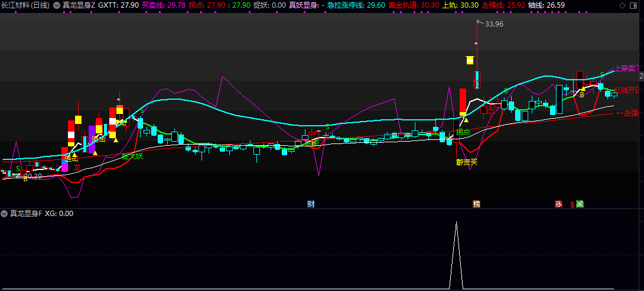
Task: Click the 轴线: 26.59 legend value
Action: coord(547,5)
